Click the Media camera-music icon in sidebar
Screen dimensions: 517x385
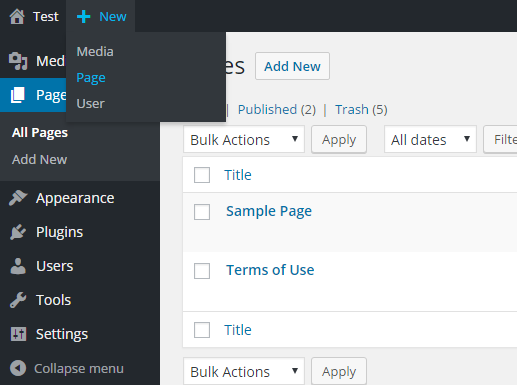pyautogui.click(x=18, y=61)
